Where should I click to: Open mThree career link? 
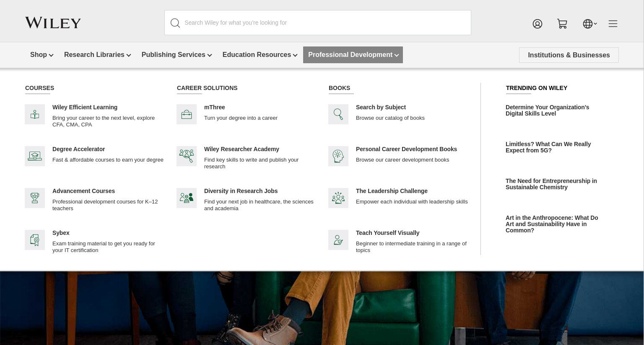tap(214, 108)
